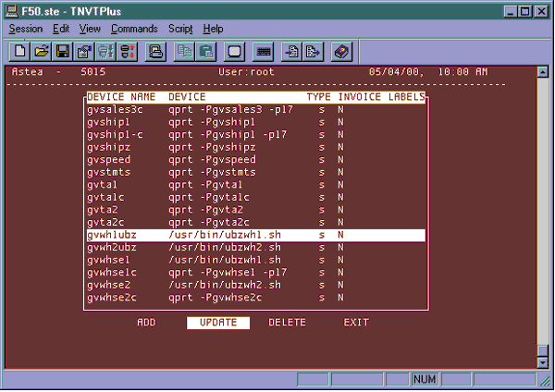Click the keyboard toolbar icon
The width and height of the screenshot is (555, 392).
pos(264,51)
